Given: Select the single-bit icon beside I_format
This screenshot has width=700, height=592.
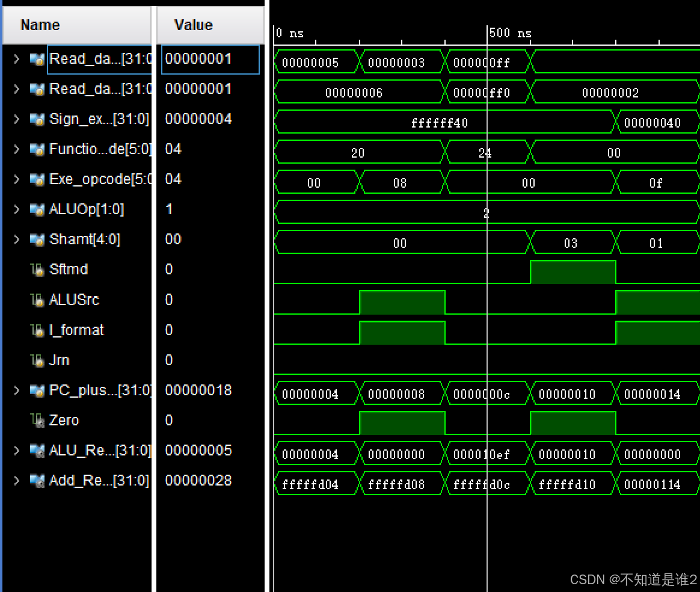Looking at the screenshot, I should (36, 330).
